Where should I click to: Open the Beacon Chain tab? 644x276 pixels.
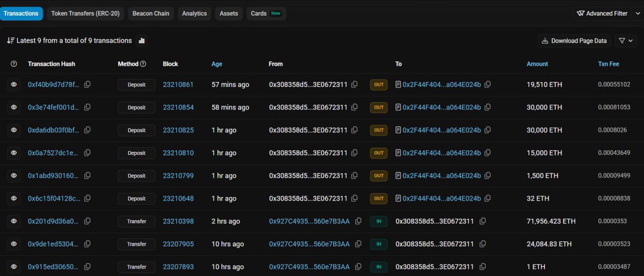151,13
